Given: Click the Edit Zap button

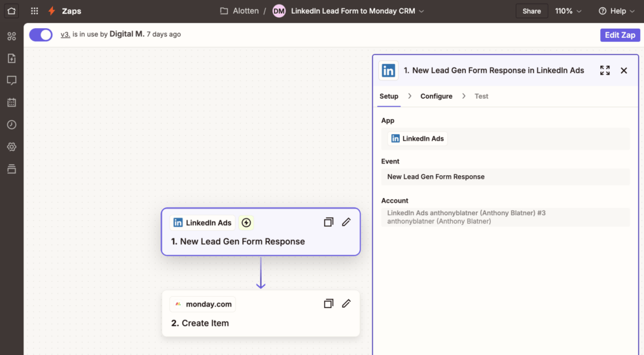Looking at the screenshot, I should (620, 35).
